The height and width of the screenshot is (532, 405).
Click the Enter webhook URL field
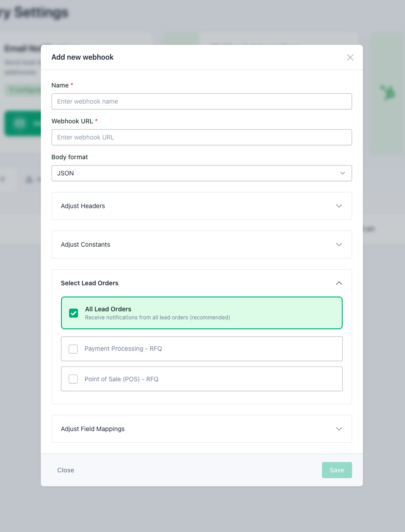201,137
